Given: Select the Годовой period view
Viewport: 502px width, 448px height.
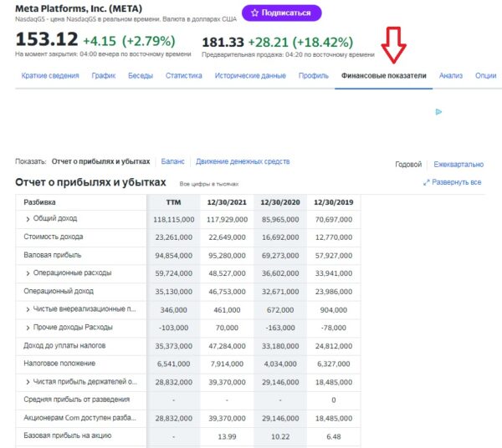Looking at the screenshot, I should 408,165.
